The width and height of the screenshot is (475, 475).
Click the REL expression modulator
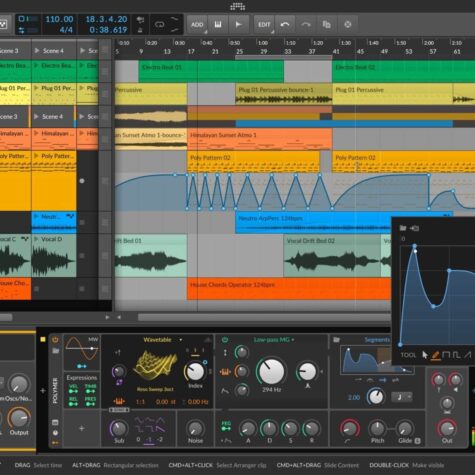[73, 401]
